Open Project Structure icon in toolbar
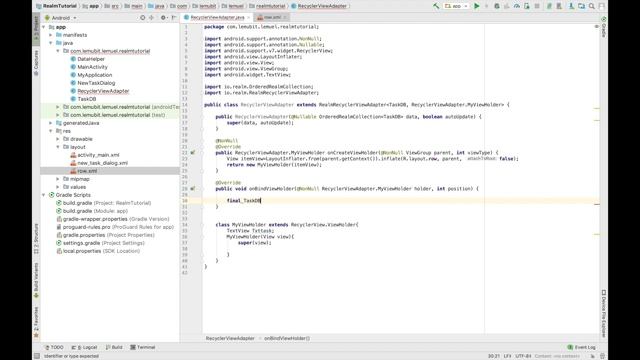 (x=581, y=6)
